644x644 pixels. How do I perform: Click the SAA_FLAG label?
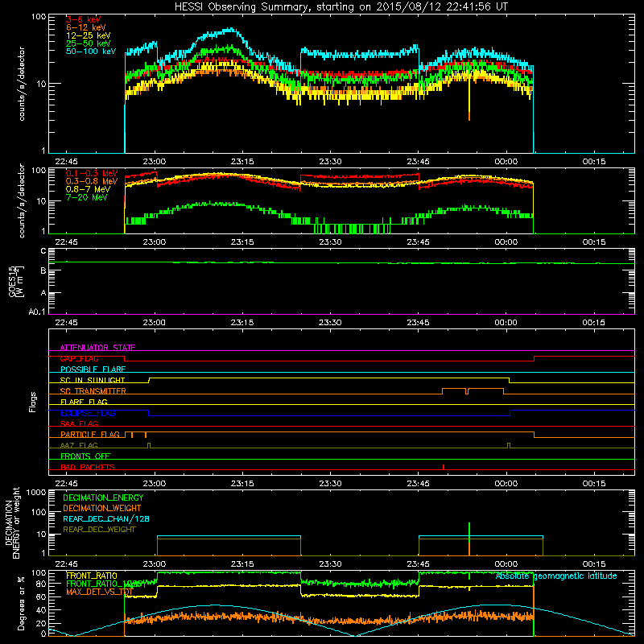pos(79,424)
